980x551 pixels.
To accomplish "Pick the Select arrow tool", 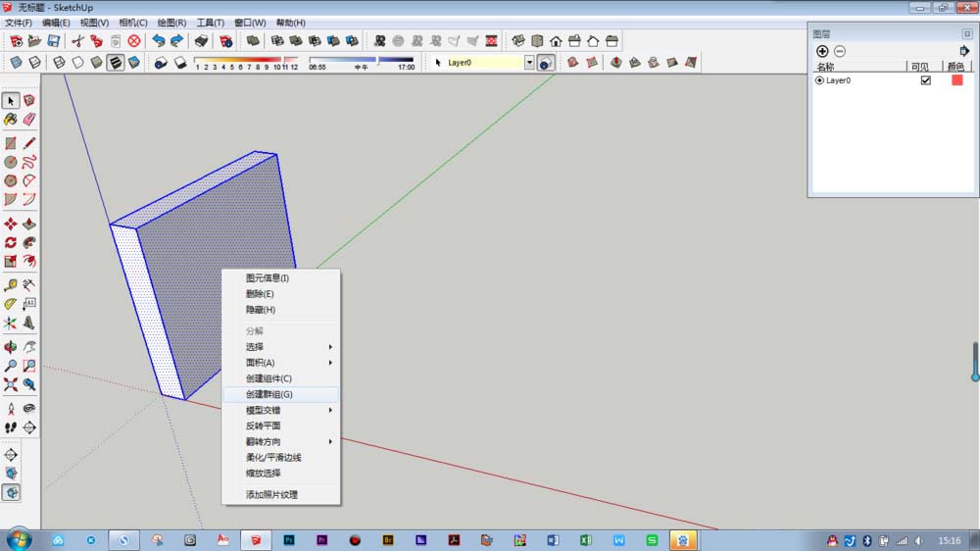I will pos(11,101).
